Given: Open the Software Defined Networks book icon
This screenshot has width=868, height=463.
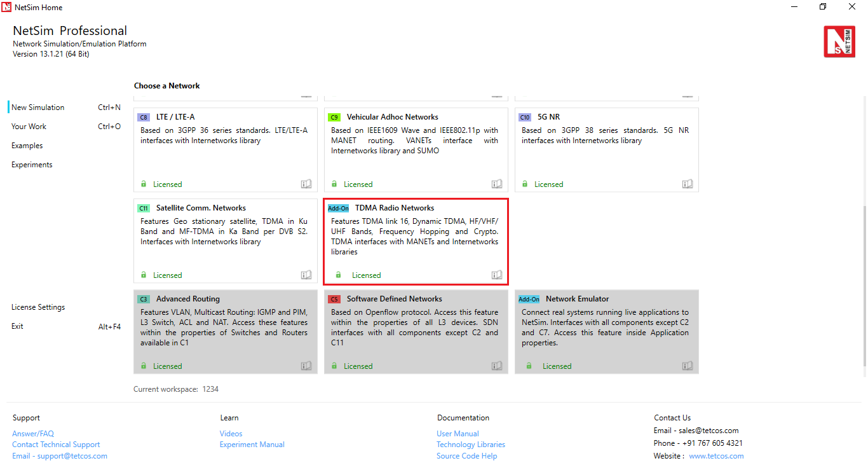Looking at the screenshot, I should point(496,366).
